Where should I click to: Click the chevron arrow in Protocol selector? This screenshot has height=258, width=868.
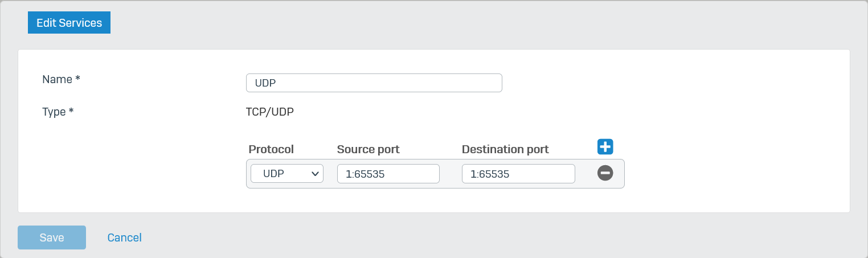315,174
